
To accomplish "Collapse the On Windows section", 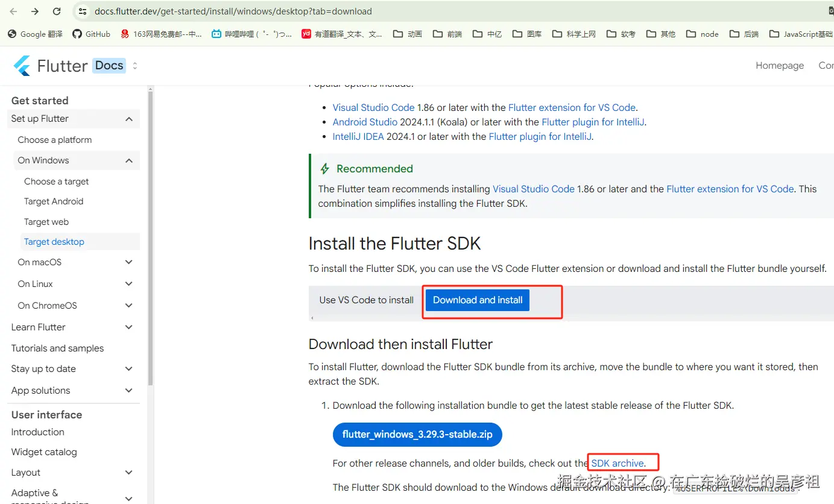I will 77,160.
